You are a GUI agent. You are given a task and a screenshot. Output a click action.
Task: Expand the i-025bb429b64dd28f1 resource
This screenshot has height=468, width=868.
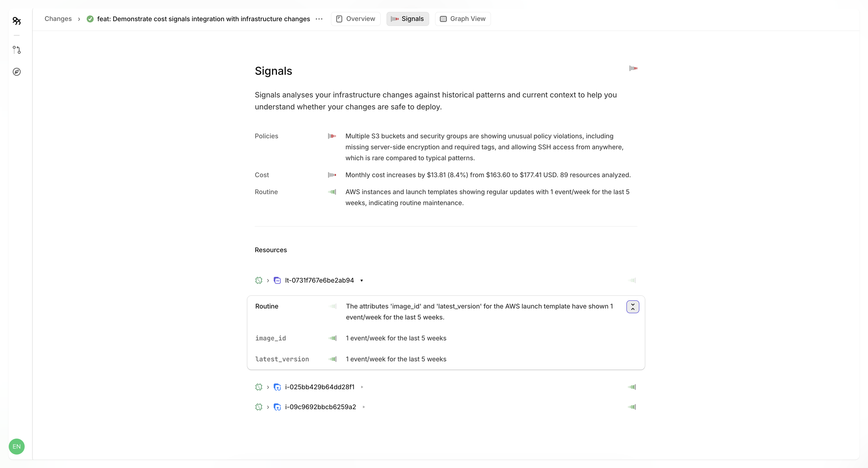point(362,387)
